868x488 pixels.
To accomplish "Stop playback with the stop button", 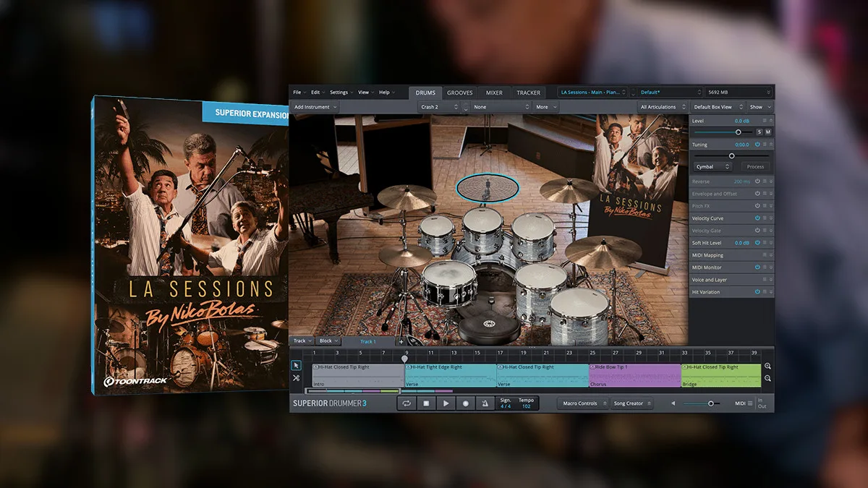I will (427, 403).
